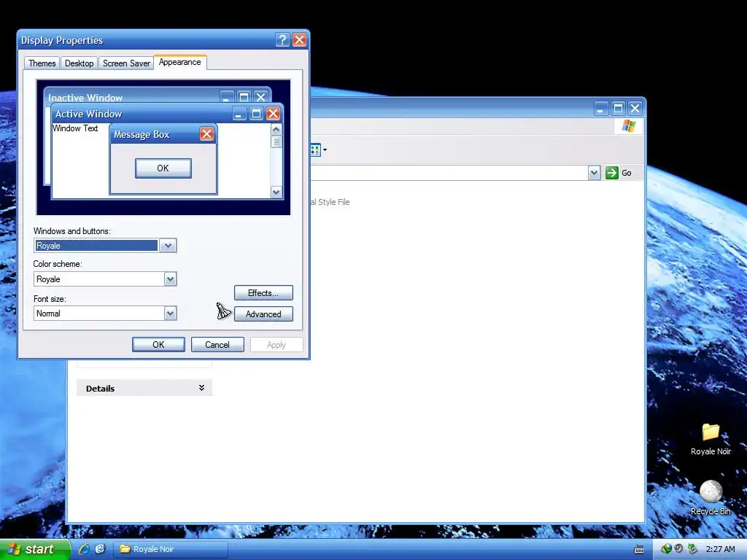Click the Windows flag logo in Explorer
This screenshot has height=560, width=747.
coord(628,126)
